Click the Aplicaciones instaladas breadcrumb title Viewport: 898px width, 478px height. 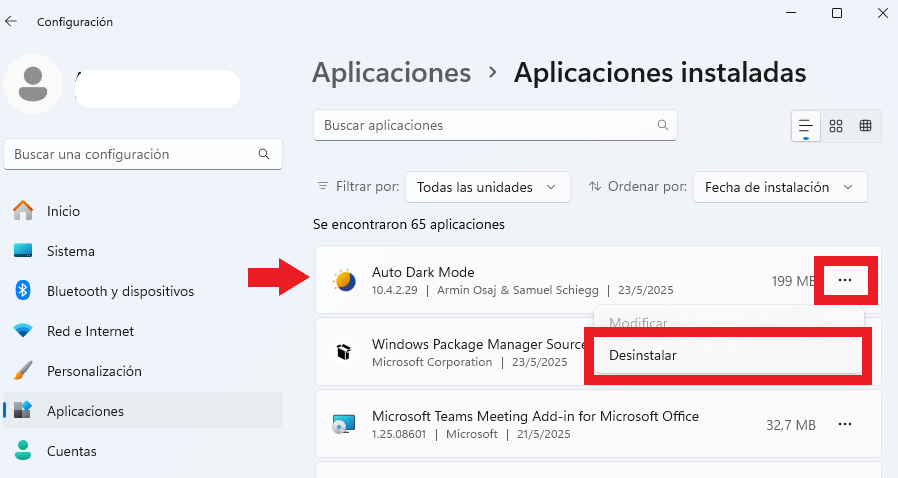(660, 73)
